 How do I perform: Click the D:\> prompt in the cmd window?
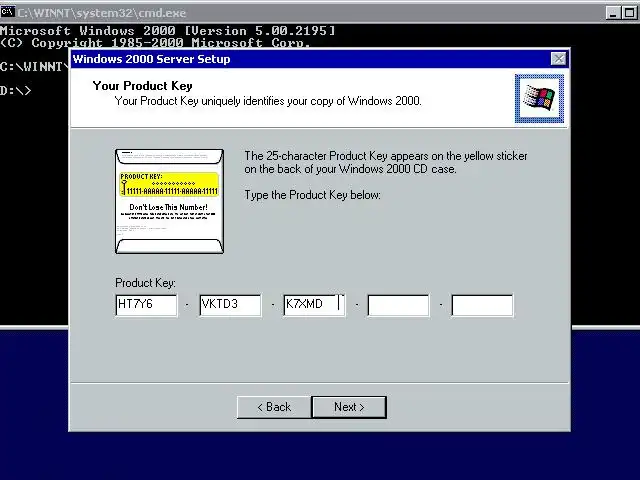tap(16, 90)
